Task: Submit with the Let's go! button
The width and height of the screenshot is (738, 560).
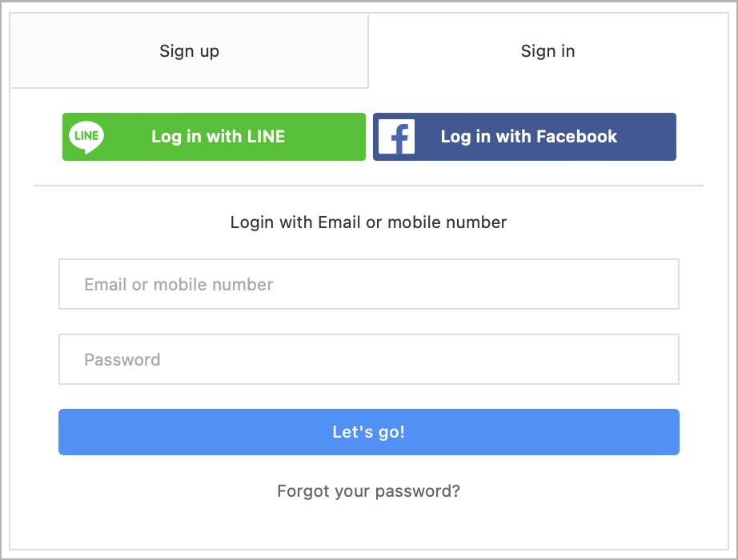Action: point(369,432)
